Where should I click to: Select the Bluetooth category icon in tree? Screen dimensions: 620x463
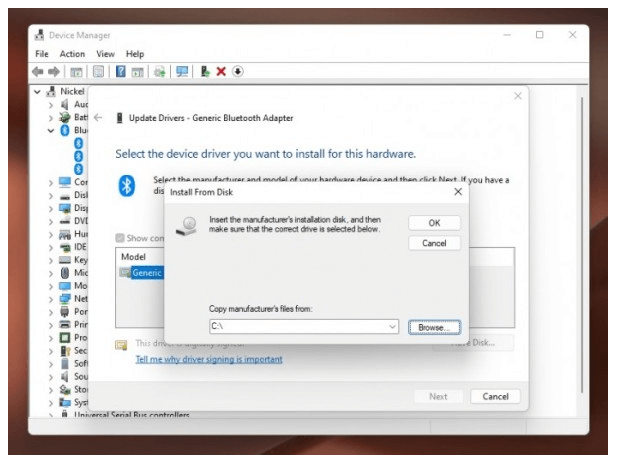pos(64,130)
